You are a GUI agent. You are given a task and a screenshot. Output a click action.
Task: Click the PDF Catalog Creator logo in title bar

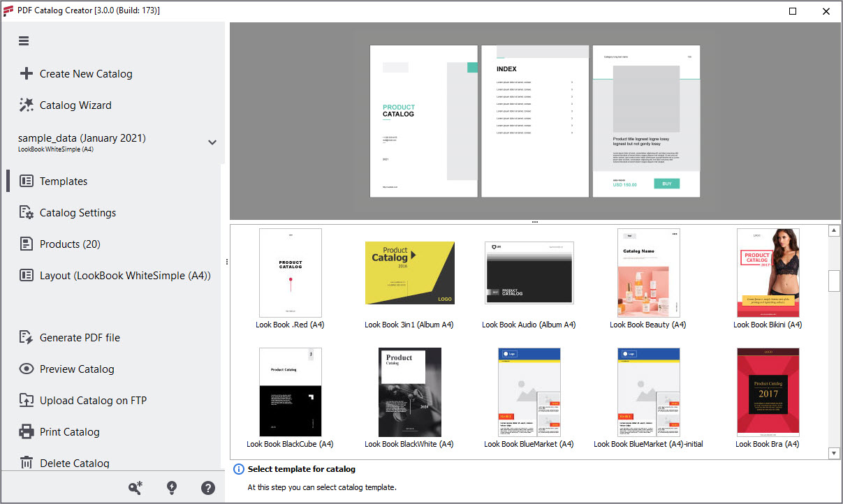[8, 10]
